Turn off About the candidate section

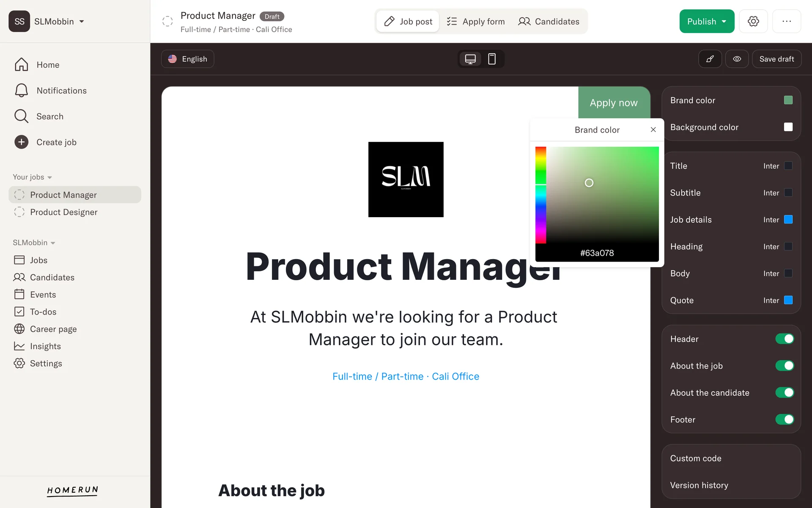pos(785,393)
